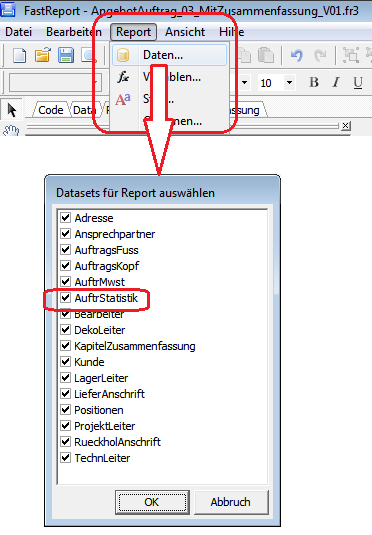
Task: Click the Daten database cylinder icon
Action: pos(123,55)
